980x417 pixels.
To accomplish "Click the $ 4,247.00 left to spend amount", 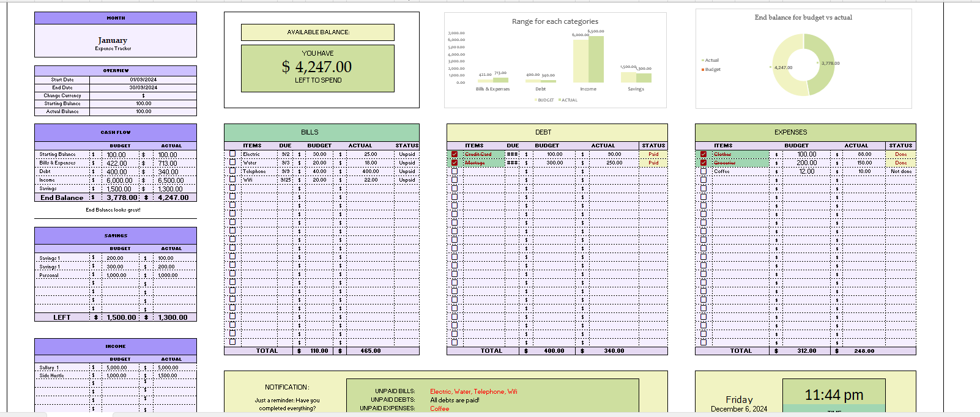I will pos(317,67).
